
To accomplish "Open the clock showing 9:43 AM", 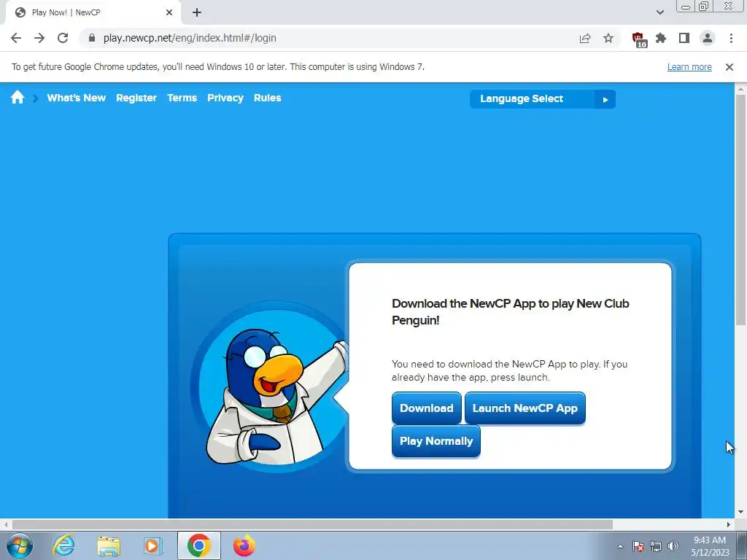I will [x=710, y=546].
